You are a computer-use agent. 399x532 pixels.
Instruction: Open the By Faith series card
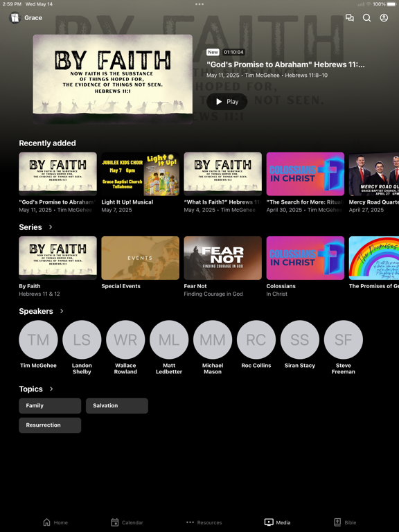click(x=57, y=258)
